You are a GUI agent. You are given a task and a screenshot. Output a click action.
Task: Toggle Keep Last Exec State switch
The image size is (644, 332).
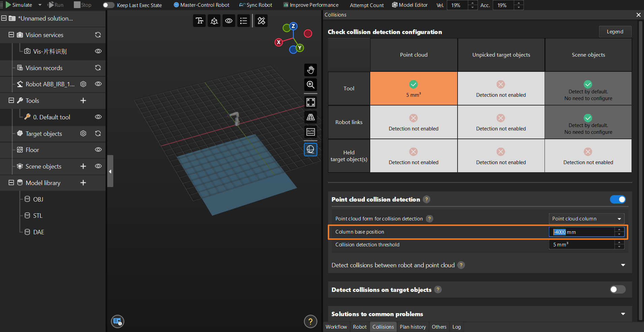click(x=108, y=5)
